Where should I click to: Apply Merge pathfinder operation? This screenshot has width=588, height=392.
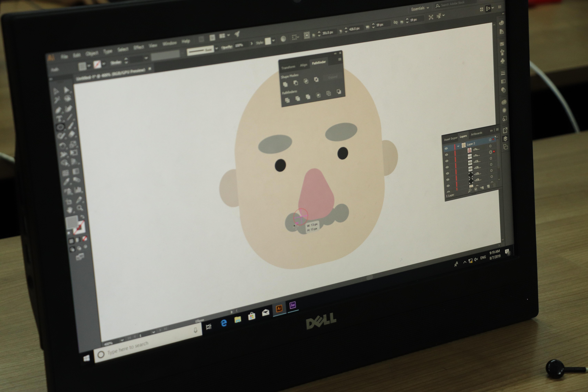tap(308, 97)
